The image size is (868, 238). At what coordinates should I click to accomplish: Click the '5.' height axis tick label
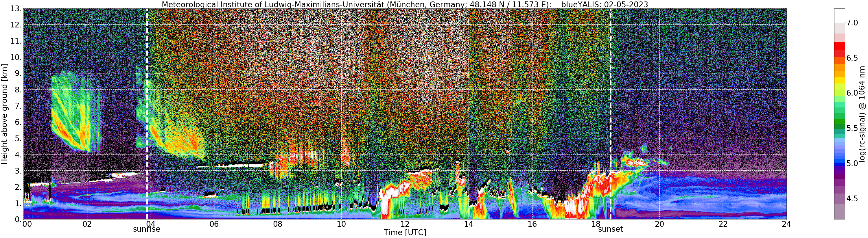pos(18,138)
